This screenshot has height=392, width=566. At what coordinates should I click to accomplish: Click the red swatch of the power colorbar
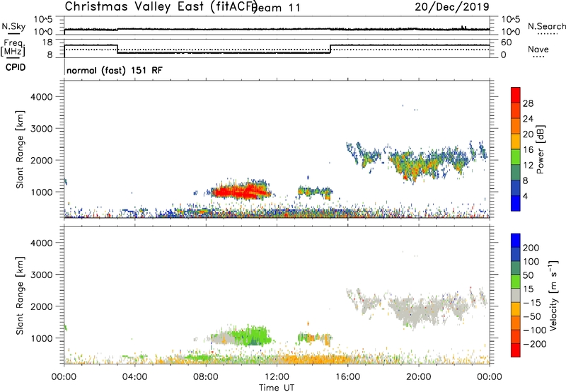pyautogui.click(x=516, y=95)
